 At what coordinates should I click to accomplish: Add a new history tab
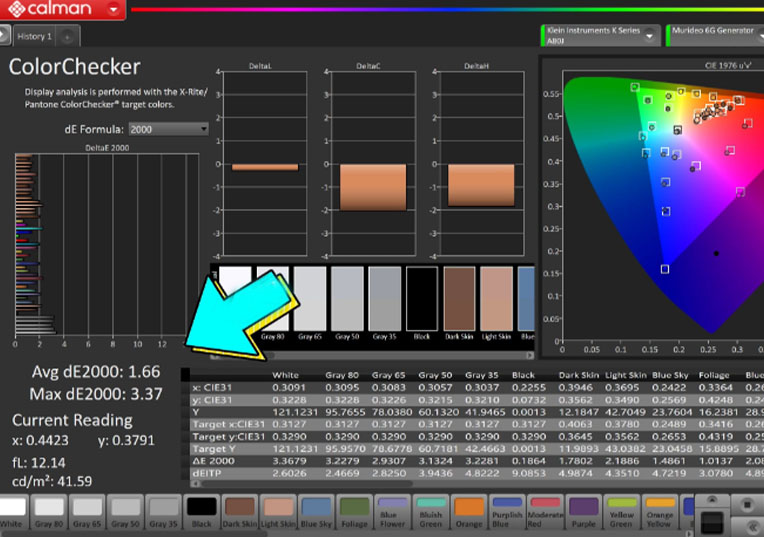pos(67,36)
